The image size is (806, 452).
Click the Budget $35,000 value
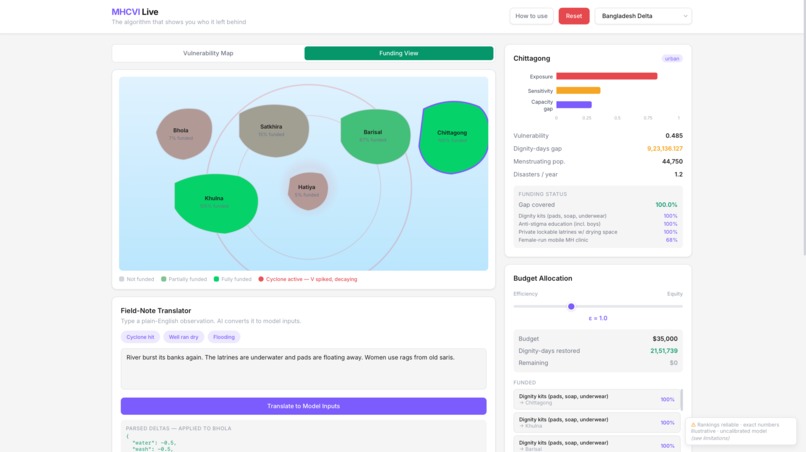(665, 339)
